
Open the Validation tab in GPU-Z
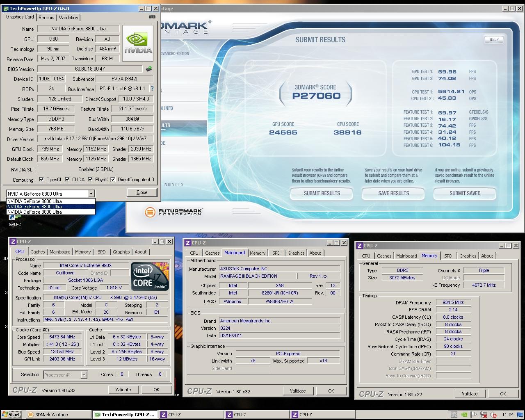68,17
